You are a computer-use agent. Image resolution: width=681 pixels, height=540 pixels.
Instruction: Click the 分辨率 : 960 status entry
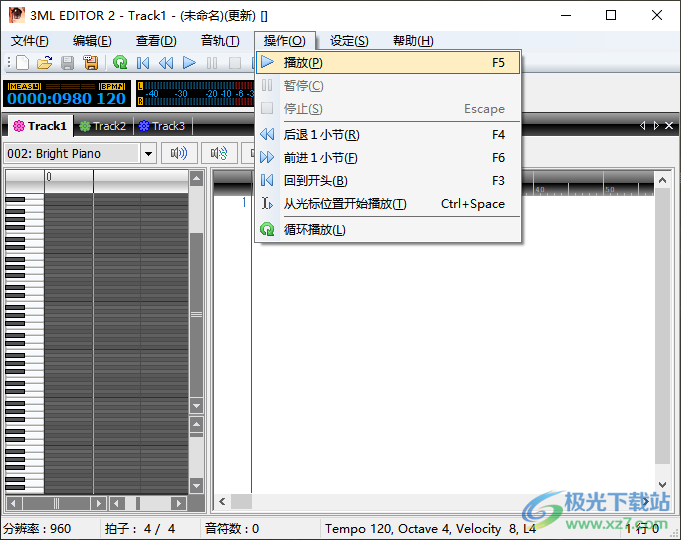click(x=37, y=529)
